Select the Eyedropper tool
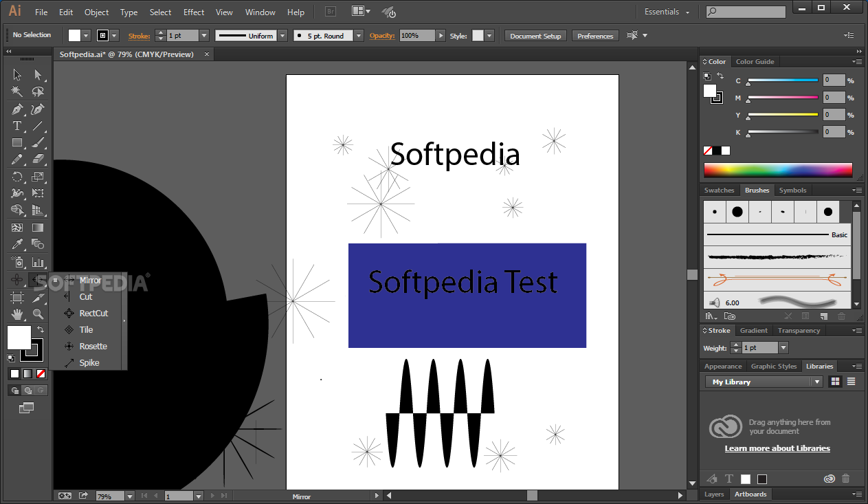Viewport: 868px width, 504px height. [17, 244]
